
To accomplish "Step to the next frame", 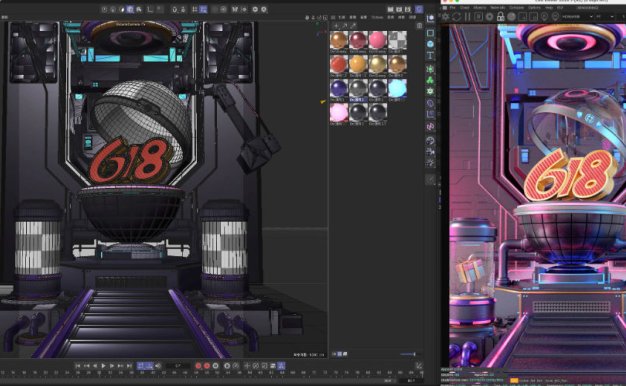I will (x=112, y=366).
